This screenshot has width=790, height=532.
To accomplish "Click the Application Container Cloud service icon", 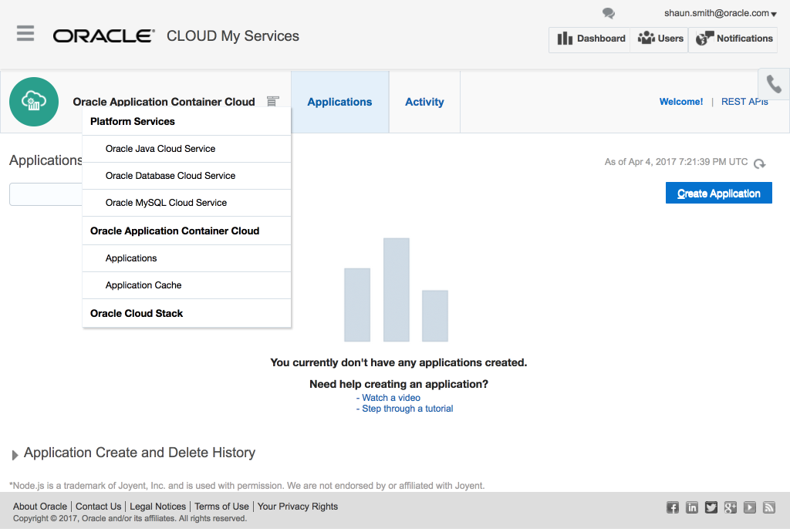I will click(x=34, y=102).
